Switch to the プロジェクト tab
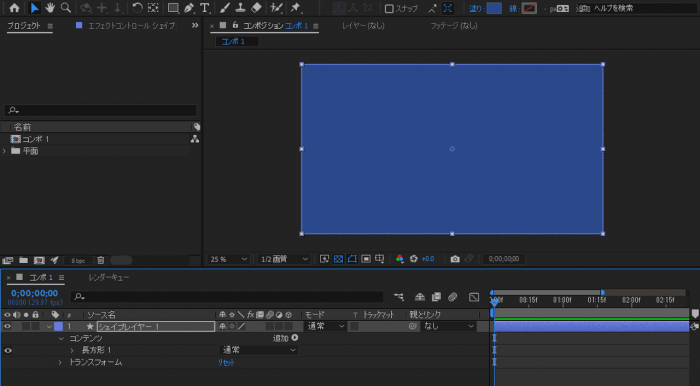 click(x=24, y=26)
